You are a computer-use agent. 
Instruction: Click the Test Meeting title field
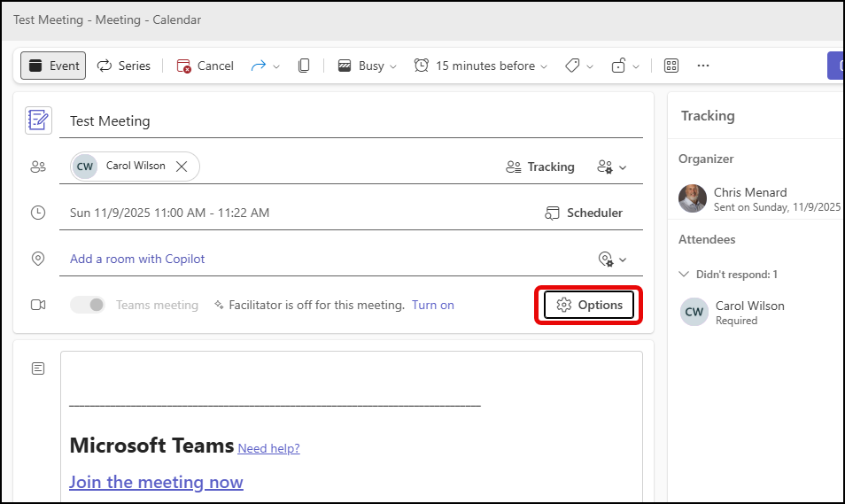point(351,121)
